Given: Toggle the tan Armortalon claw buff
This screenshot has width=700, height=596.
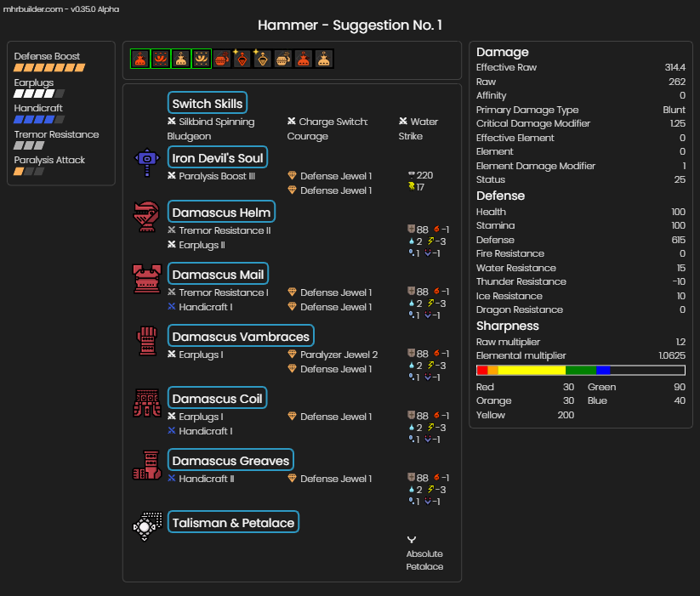Looking at the screenshot, I should (x=202, y=59).
